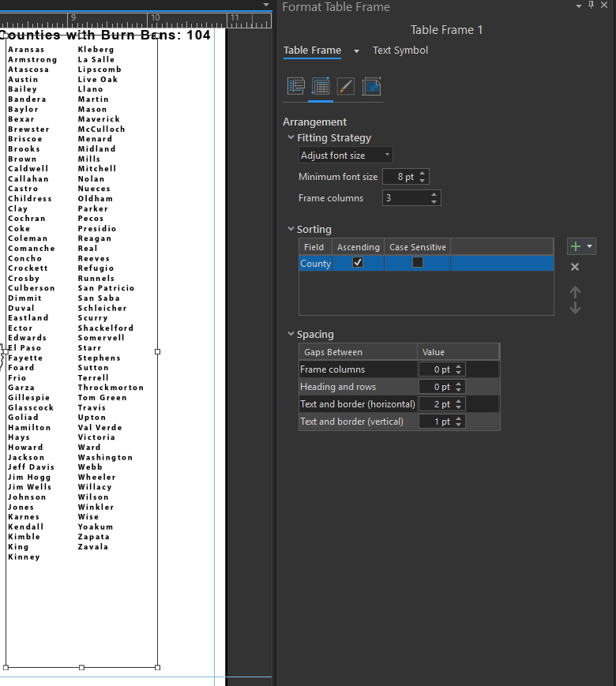Select Text and border (horizontal) row

point(399,404)
